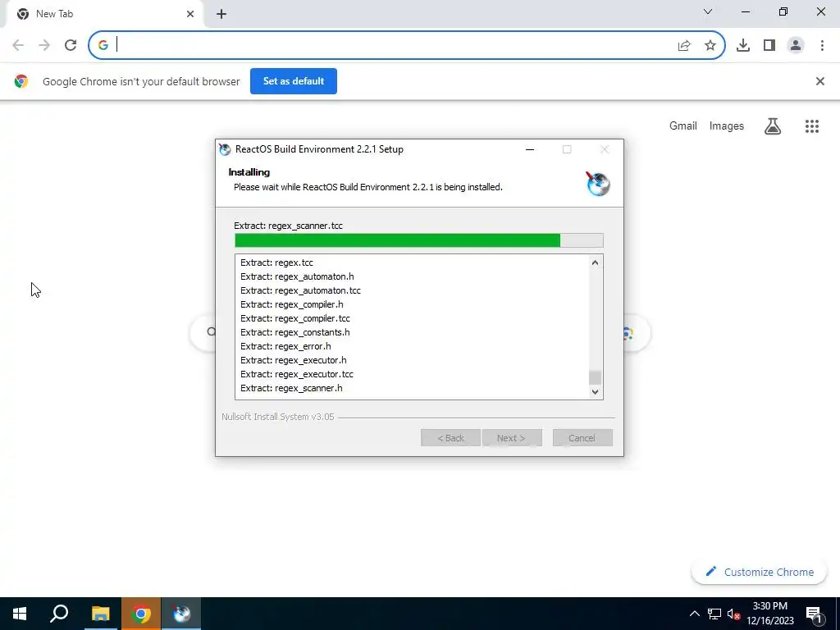Viewport: 840px width, 630px height.
Task: Open Google Images link
Action: click(727, 126)
